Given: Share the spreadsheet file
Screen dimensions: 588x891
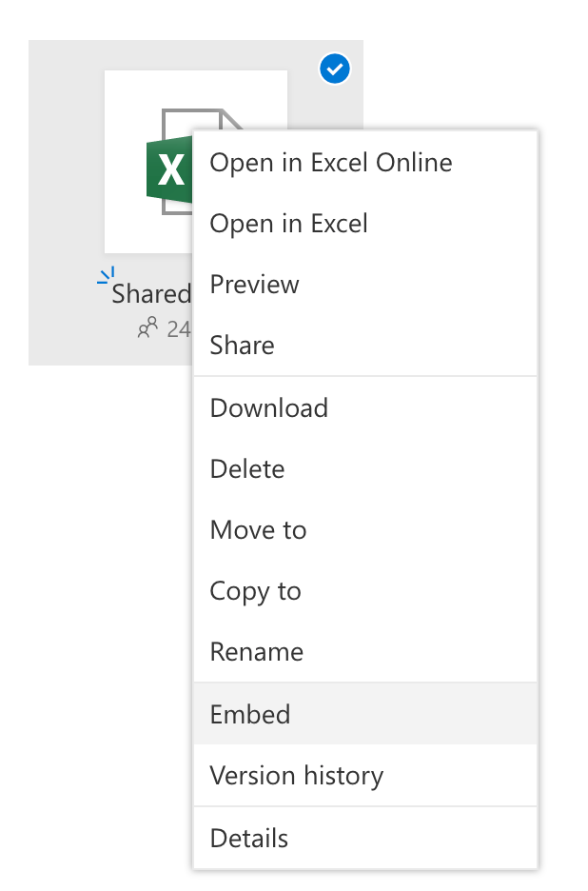Looking at the screenshot, I should (241, 345).
